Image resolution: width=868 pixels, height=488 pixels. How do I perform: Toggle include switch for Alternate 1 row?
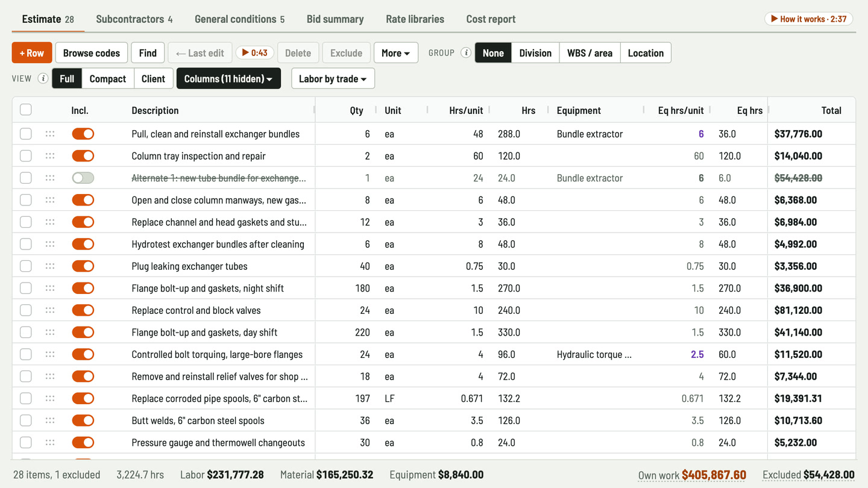tap(83, 178)
